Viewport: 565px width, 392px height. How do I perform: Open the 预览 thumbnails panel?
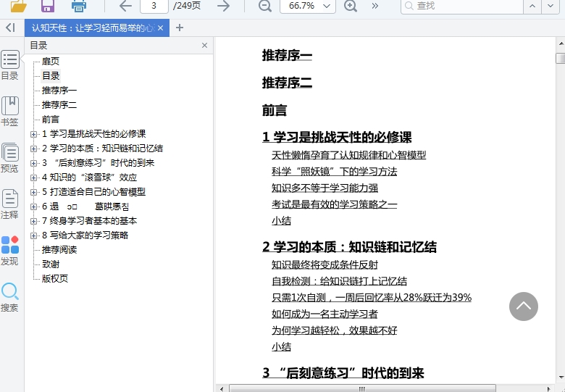9,158
